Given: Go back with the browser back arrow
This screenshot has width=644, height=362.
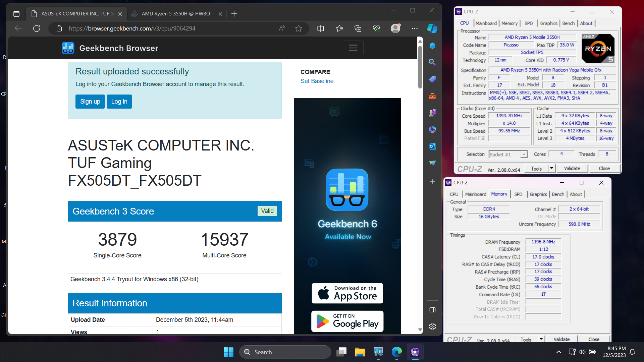Looking at the screenshot, I should click(18, 28).
